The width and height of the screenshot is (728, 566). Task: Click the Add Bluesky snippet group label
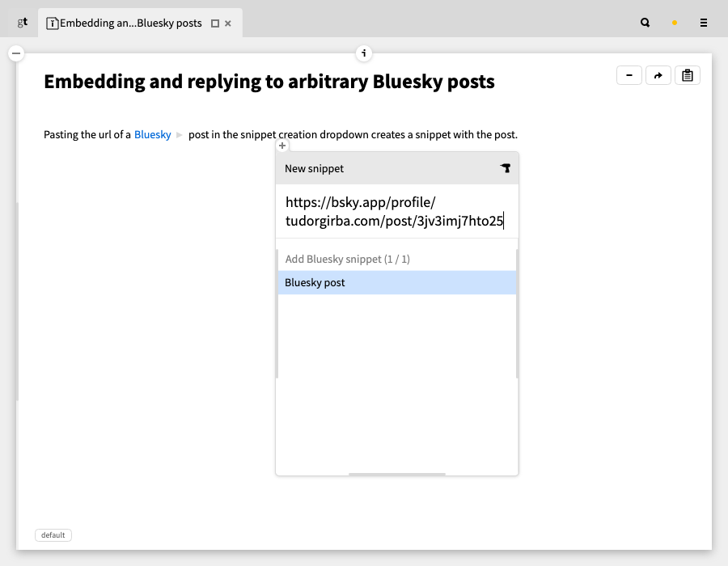(347, 259)
